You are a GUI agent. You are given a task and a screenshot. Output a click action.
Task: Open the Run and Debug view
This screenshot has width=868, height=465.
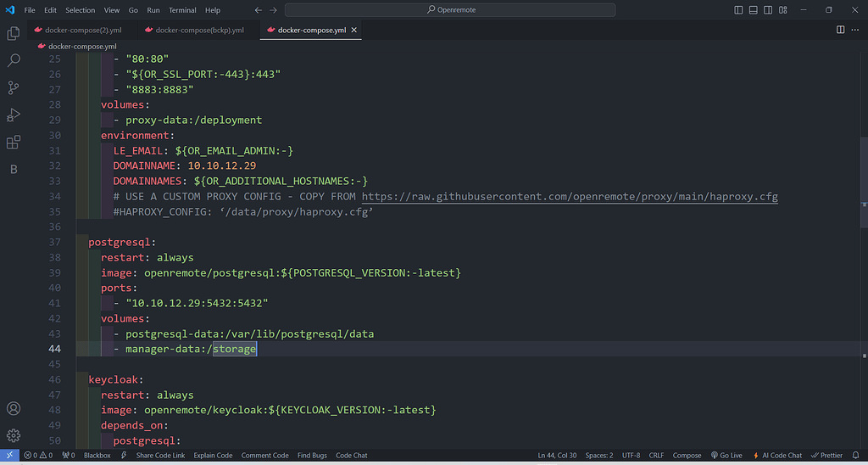[x=14, y=115]
